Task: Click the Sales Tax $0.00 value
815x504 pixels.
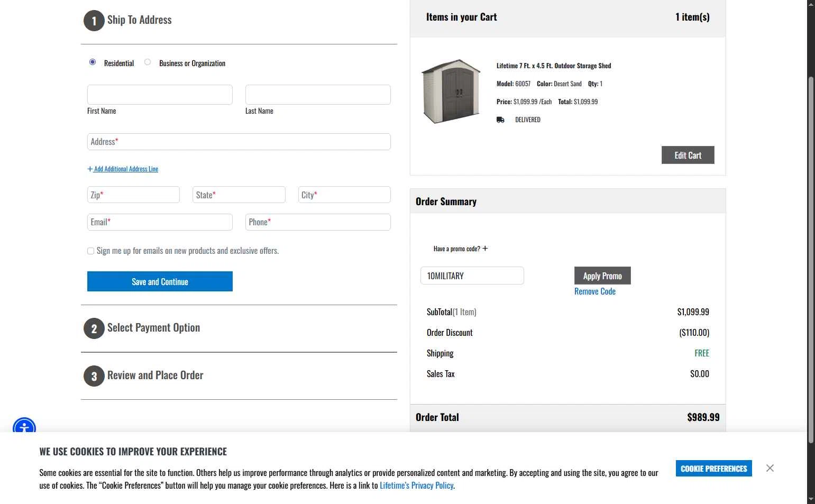Action: tap(699, 374)
